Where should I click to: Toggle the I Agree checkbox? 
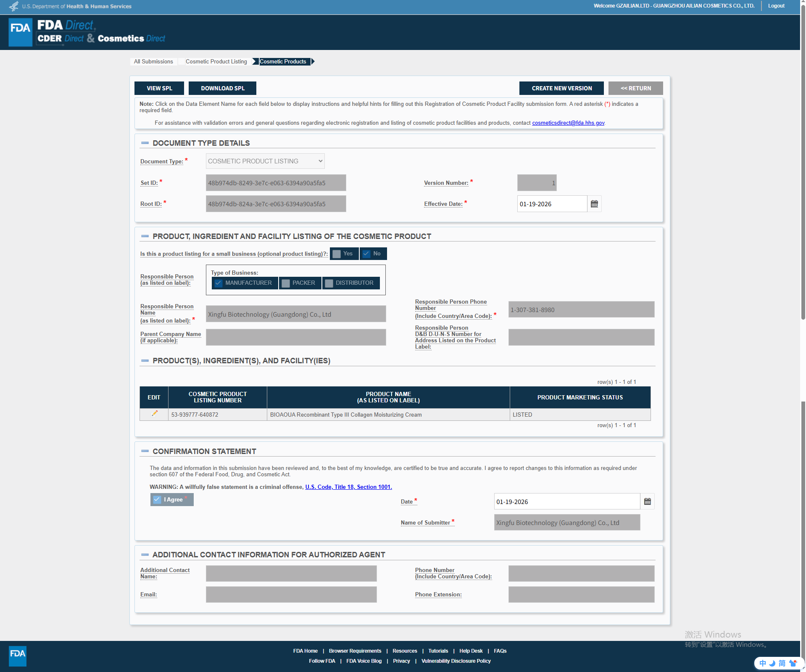tap(157, 500)
